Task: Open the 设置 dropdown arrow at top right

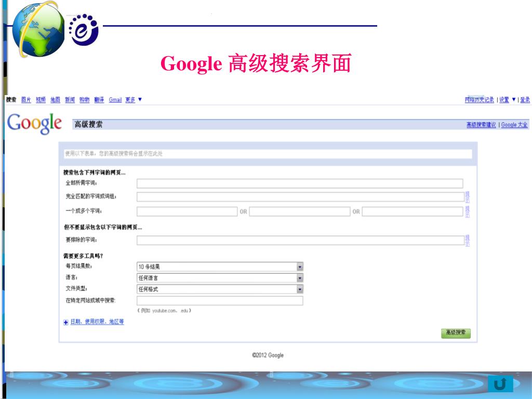Action: click(513, 99)
